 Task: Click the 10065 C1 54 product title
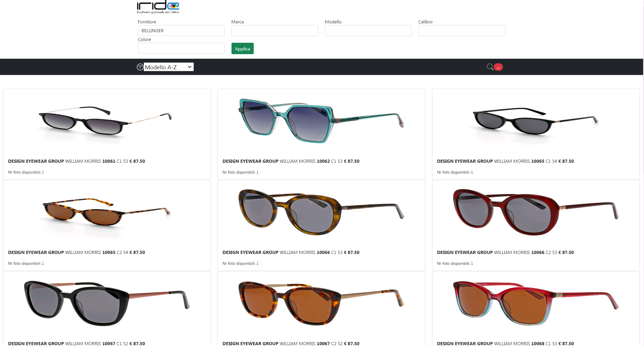pyautogui.click(x=505, y=161)
